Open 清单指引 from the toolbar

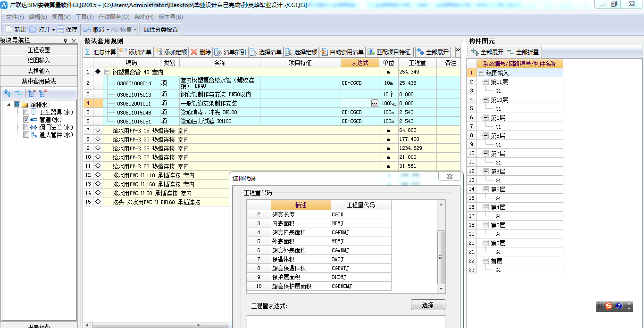pos(230,52)
